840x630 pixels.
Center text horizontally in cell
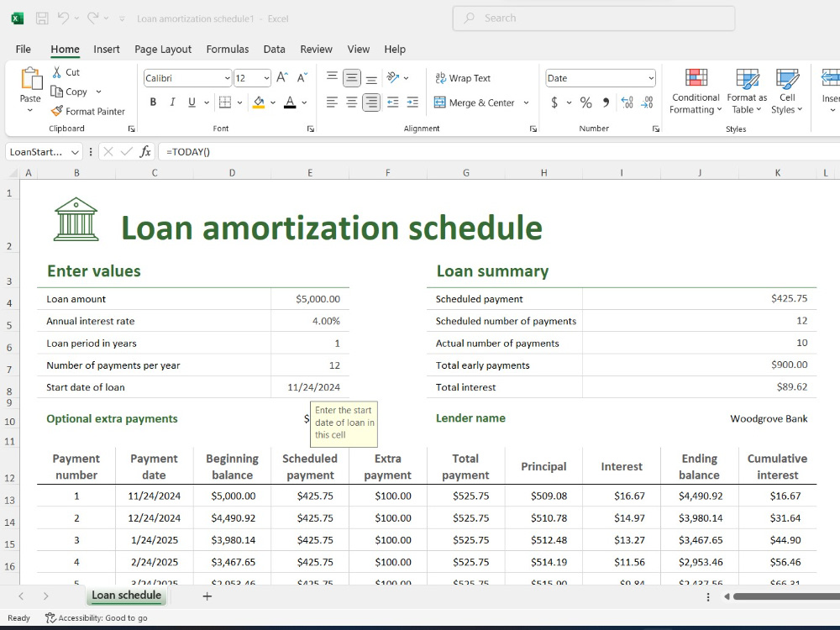351,102
